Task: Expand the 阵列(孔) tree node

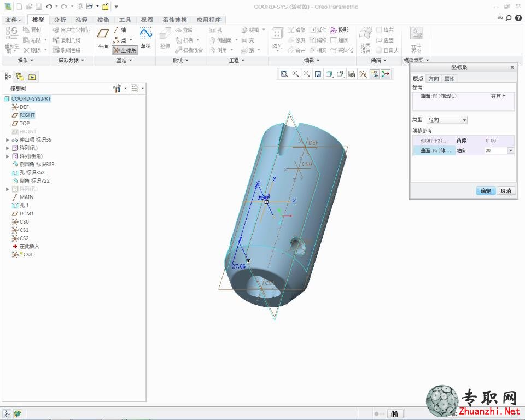Action: point(7,148)
